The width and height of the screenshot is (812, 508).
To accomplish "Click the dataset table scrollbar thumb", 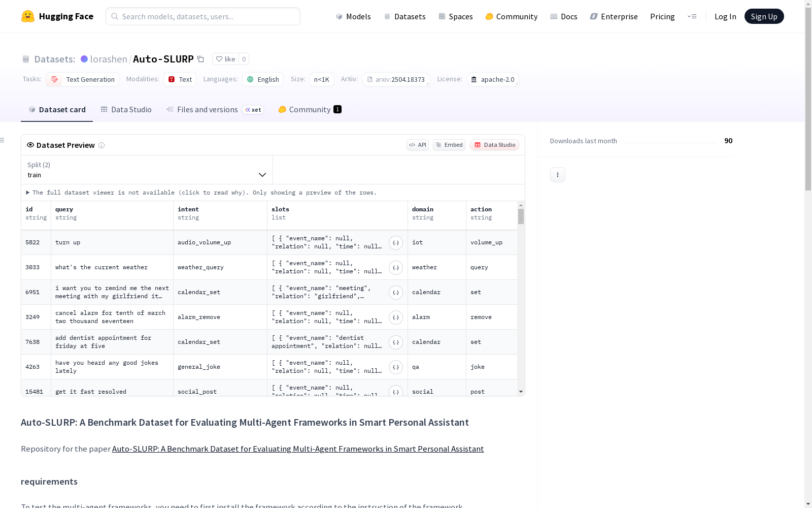I will (x=521, y=216).
